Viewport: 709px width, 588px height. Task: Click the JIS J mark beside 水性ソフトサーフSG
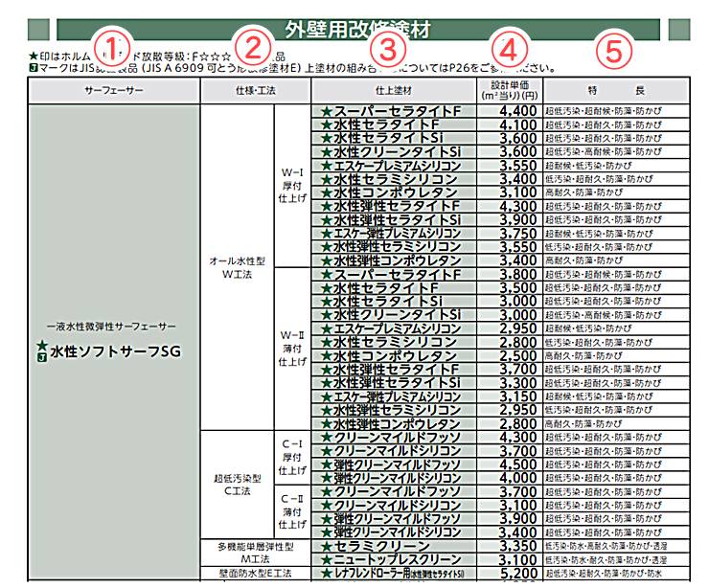[41, 358]
